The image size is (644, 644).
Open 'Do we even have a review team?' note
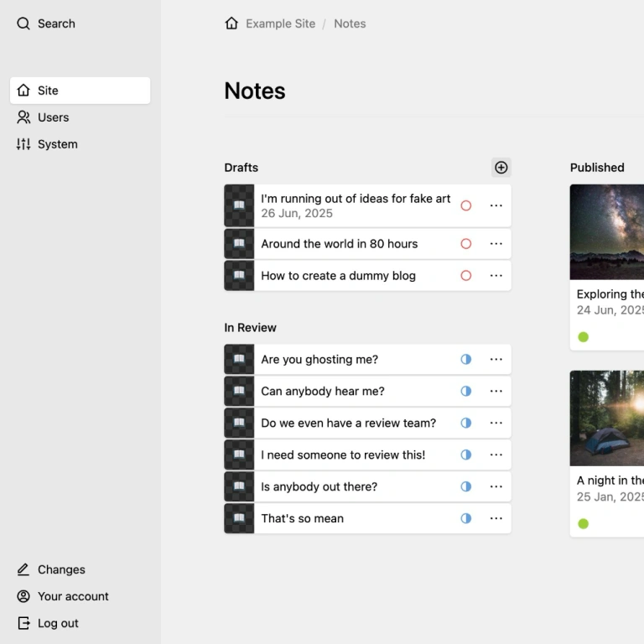point(348,423)
